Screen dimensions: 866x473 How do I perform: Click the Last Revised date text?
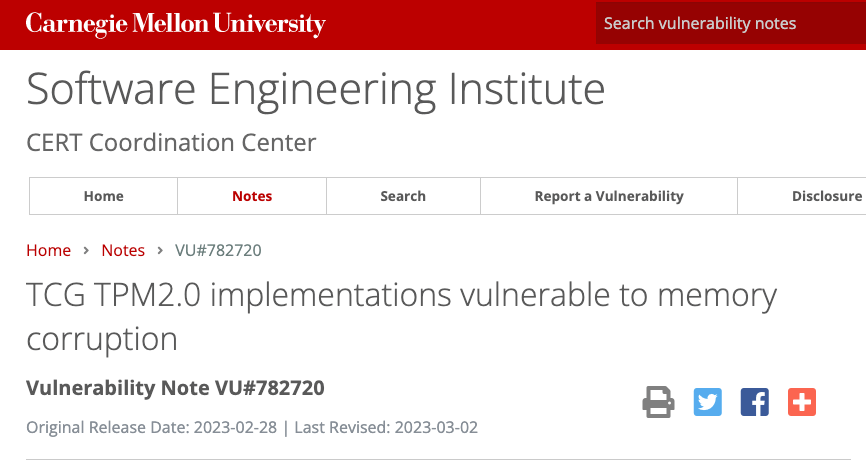coord(386,428)
